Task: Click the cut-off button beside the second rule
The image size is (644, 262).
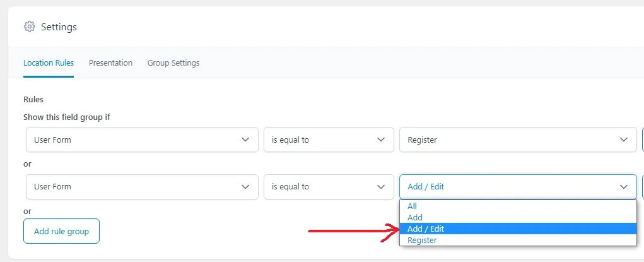Action: pos(643,187)
